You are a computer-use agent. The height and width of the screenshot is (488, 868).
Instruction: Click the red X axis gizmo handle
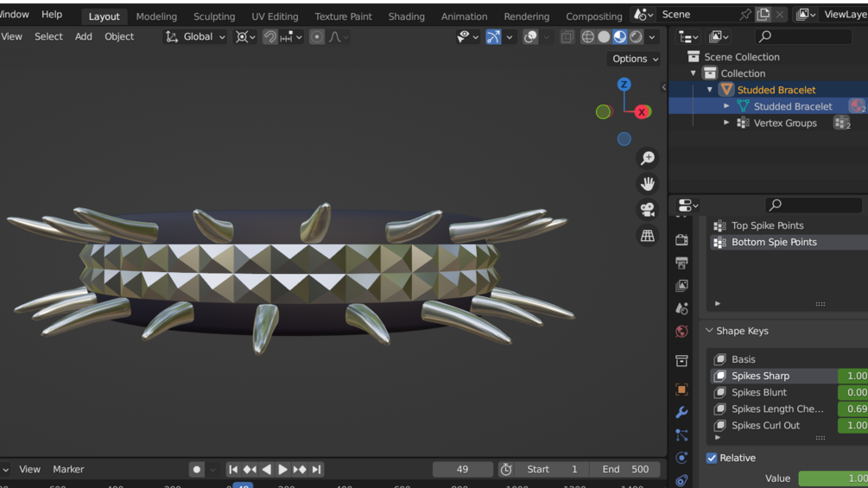[642, 112]
